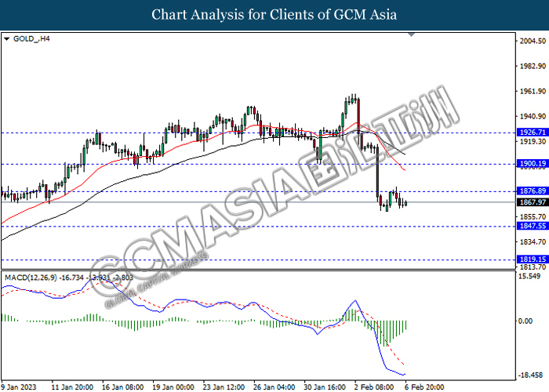549x392 pixels.
Task: Click the current price 1867.97 label
Action: pyautogui.click(x=533, y=202)
